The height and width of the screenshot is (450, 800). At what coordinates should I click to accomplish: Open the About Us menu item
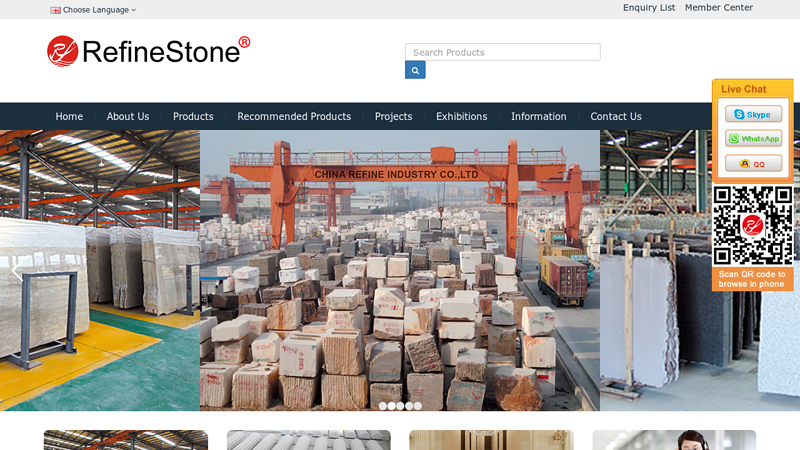tap(128, 116)
